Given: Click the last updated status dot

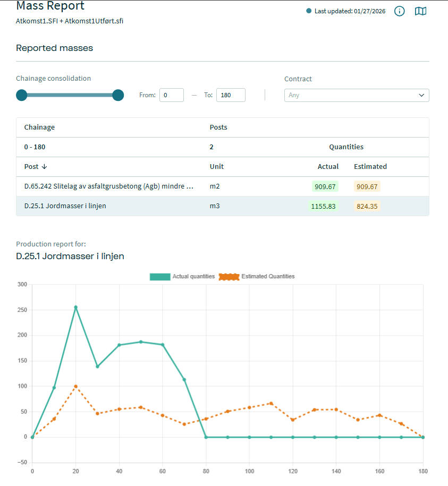Looking at the screenshot, I should tap(309, 11).
